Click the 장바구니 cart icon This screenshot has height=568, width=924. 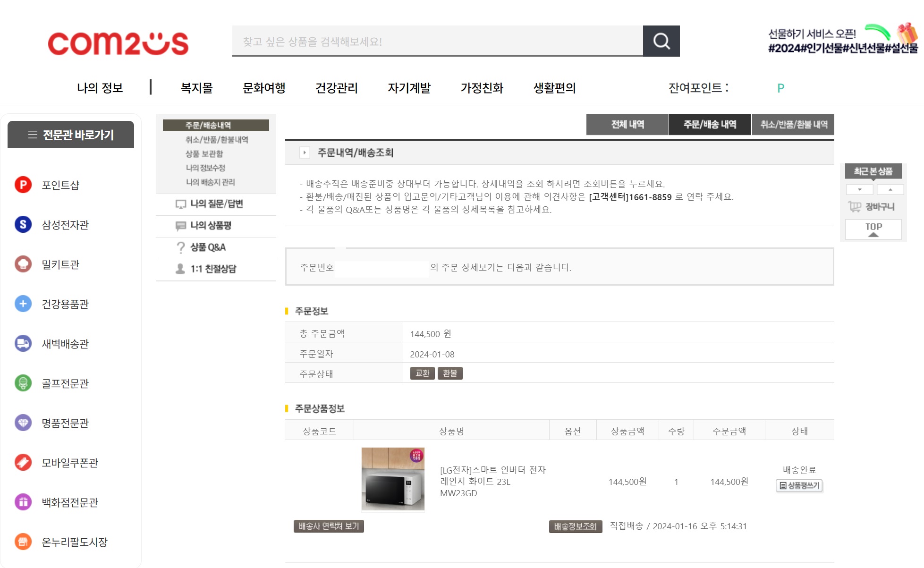pos(855,206)
